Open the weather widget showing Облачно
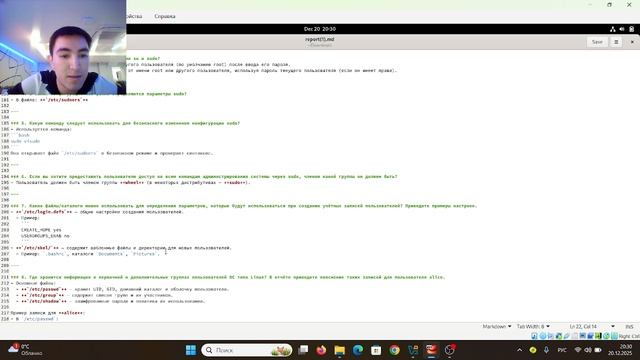Screen dimensions: 640x360 pos(25,350)
